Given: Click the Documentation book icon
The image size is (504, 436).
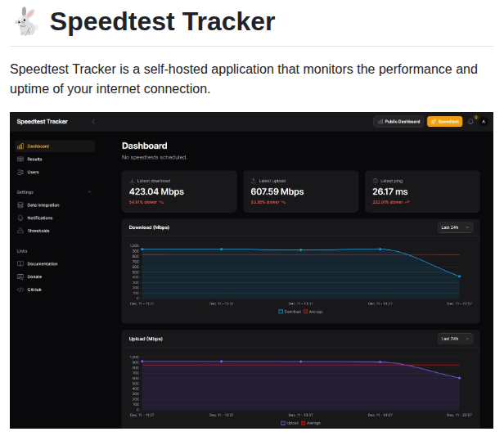Looking at the screenshot, I should [20, 263].
